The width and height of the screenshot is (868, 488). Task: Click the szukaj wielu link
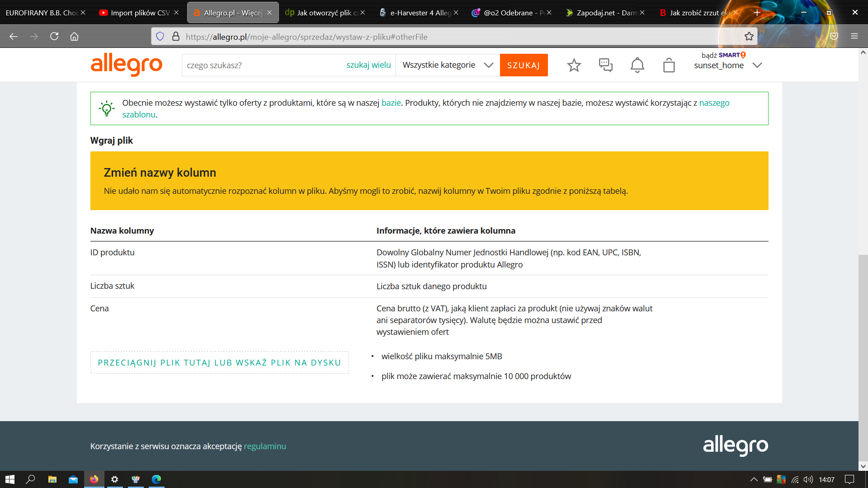[368, 65]
